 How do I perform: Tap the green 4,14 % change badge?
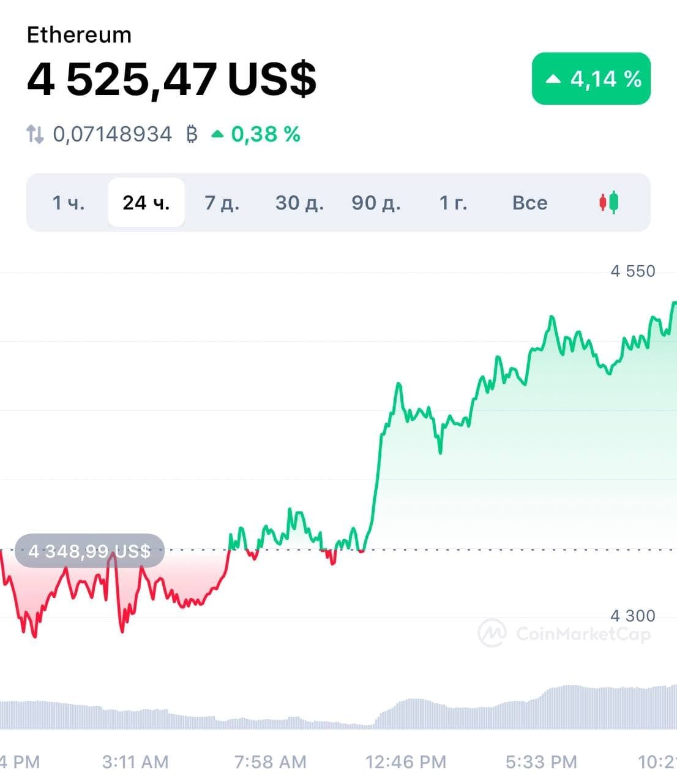point(591,79)
